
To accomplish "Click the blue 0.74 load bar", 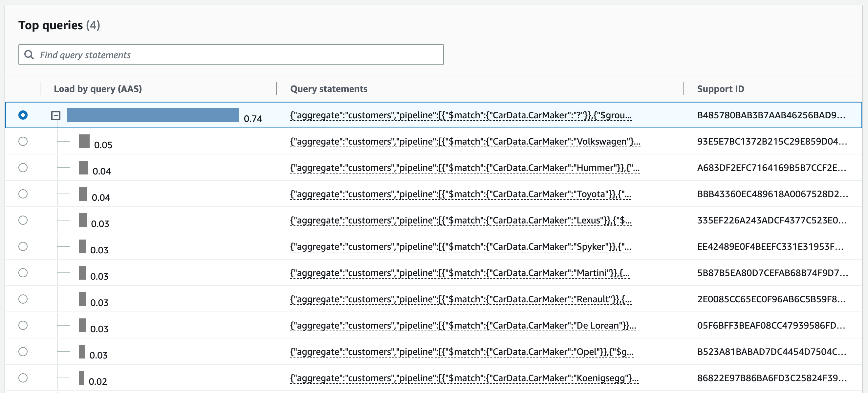I will [153, 115].
